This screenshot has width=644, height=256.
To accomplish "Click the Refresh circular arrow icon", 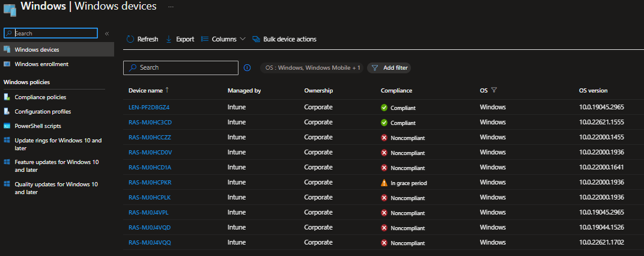I will [130, 39].
